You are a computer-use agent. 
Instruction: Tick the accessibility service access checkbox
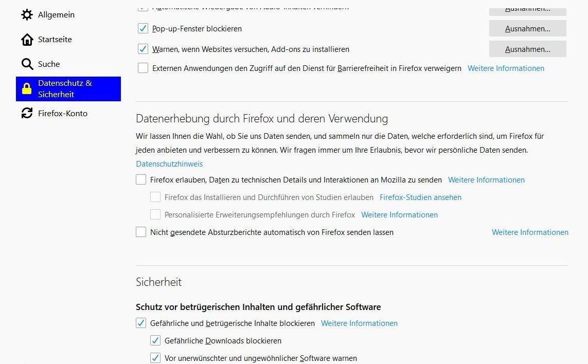pyautogui.click(x=143, y=68)
